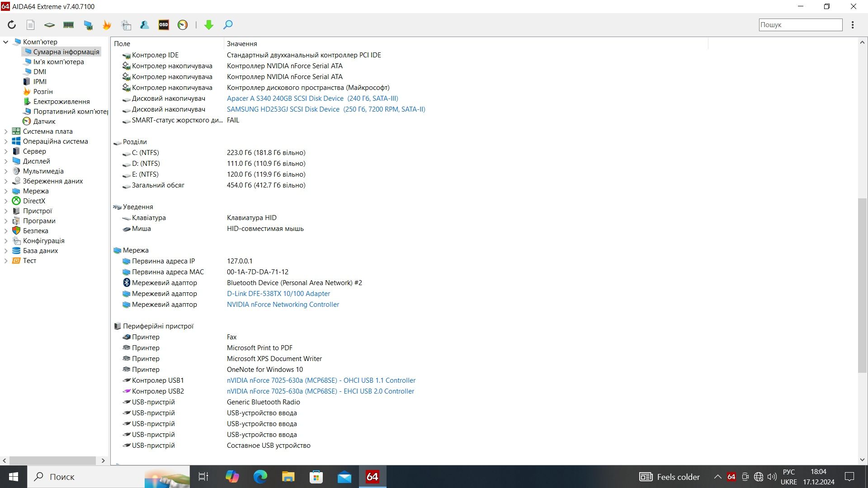
Task: Select the Безпека tree item
Action: pos(36,231)
